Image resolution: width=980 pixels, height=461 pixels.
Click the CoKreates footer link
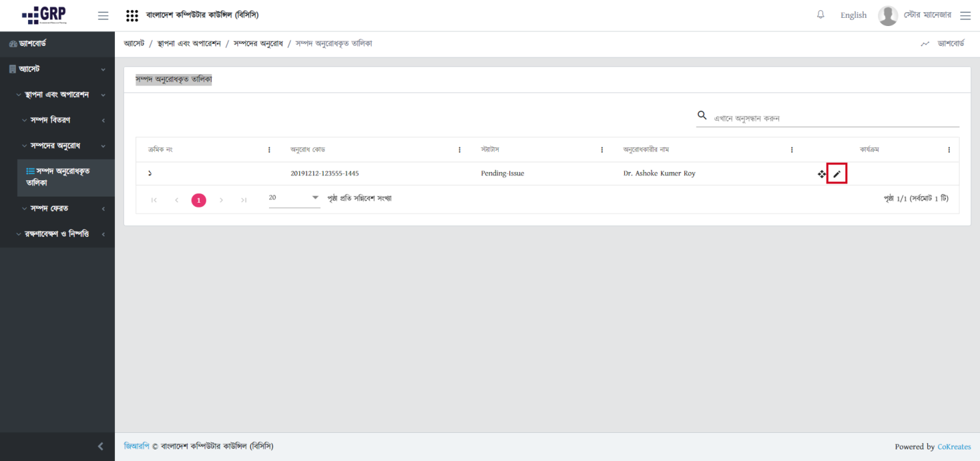[953, 447]
